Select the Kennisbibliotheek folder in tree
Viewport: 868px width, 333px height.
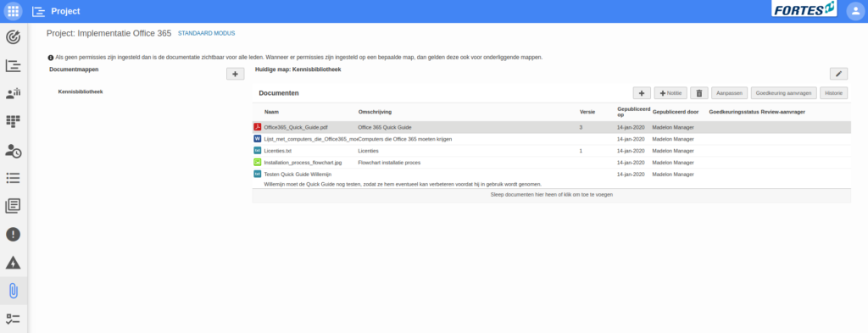pos(81,92)
